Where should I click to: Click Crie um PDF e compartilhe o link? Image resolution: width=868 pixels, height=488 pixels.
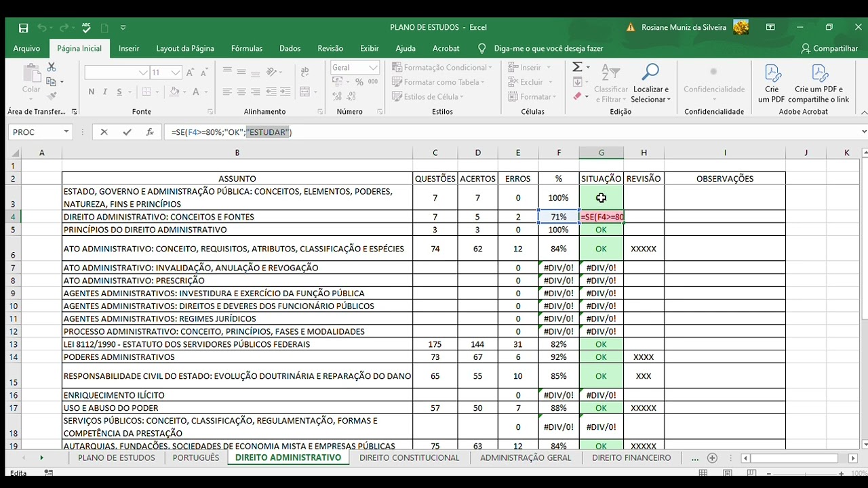[818, 83]
